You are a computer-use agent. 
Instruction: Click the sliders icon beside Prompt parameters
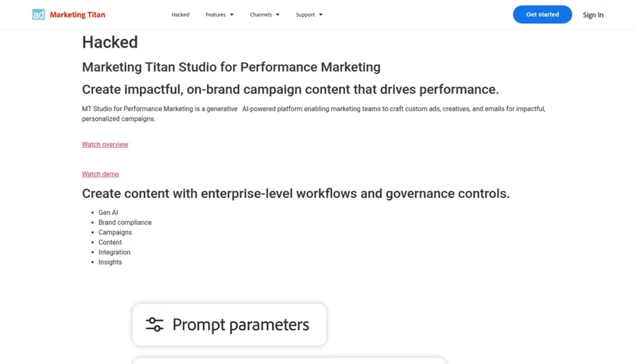(x=154, y=324)
